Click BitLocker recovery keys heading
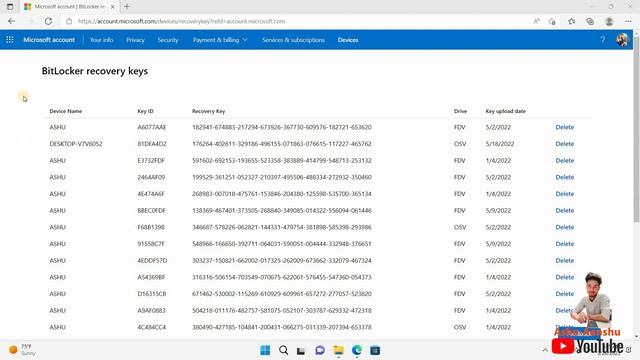The image size is (640, 360). click(x=95, y=71)
